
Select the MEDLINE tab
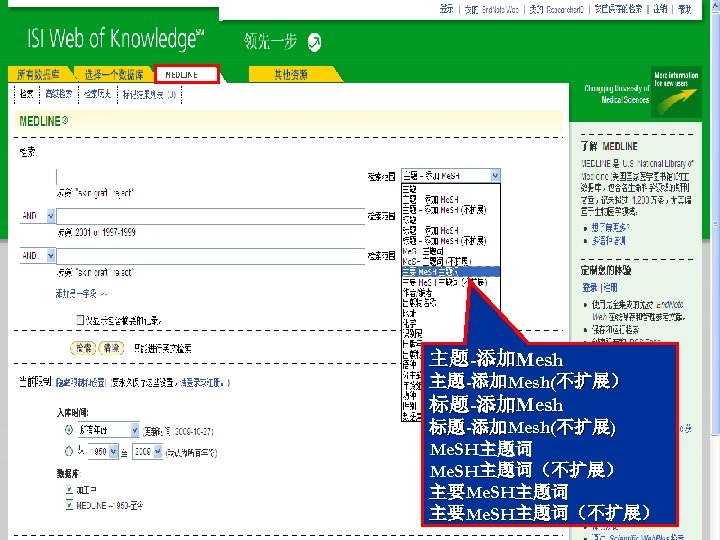[x=186, y=74]
